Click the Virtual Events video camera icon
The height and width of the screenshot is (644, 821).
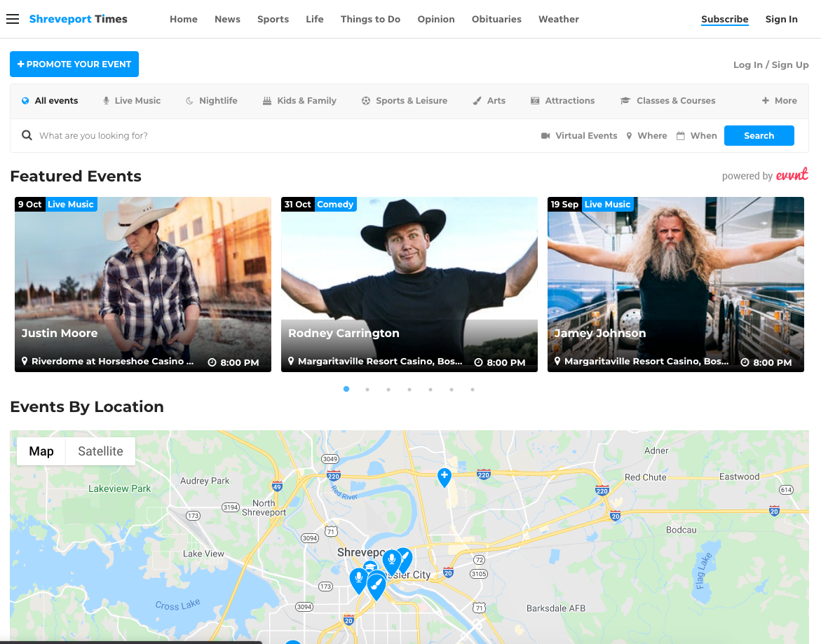pyautogui.click(x=545, y=135)
